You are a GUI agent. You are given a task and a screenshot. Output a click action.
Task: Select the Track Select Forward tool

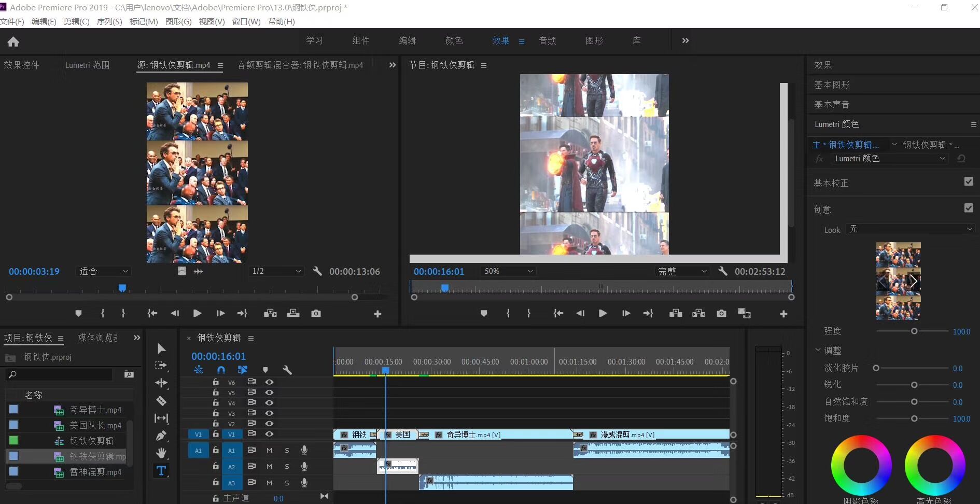pyautogui.click(x=161, y=366)
